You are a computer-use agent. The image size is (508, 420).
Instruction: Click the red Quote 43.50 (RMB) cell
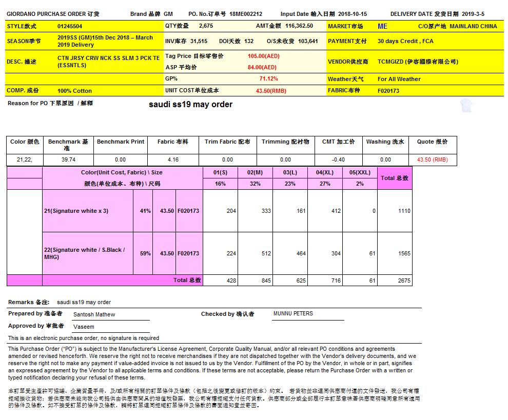tap(432, 159)
